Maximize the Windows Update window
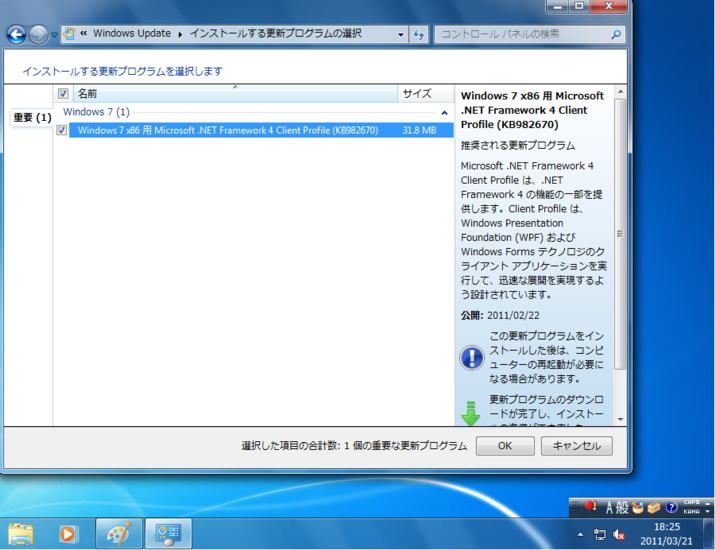 579,6
